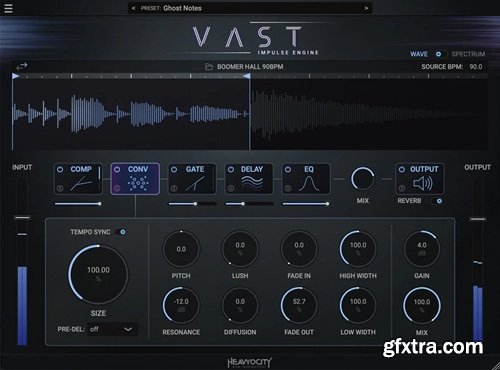500x370 pixels.
Task: Click the reverse/swap arrows icon above waveform
Action: 22,66
